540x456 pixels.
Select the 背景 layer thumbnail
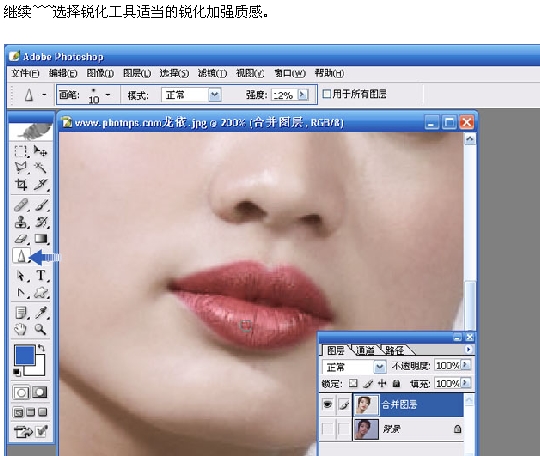366,429
